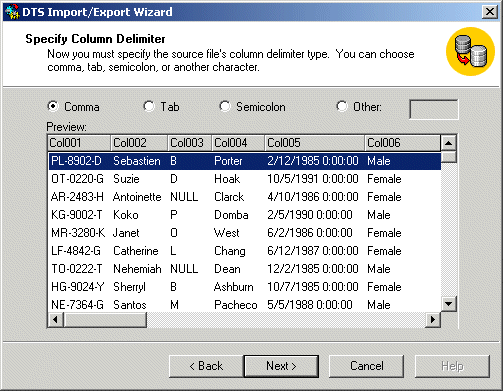Click the yellow database transfer icon

tap(471, 52)
